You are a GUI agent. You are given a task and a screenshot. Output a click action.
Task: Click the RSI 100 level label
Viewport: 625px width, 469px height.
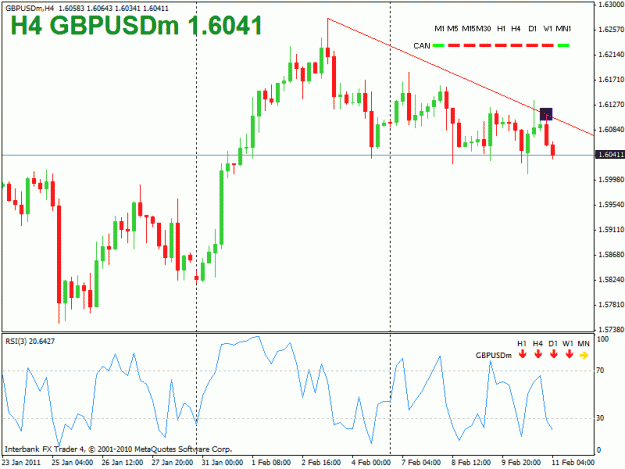603,339
